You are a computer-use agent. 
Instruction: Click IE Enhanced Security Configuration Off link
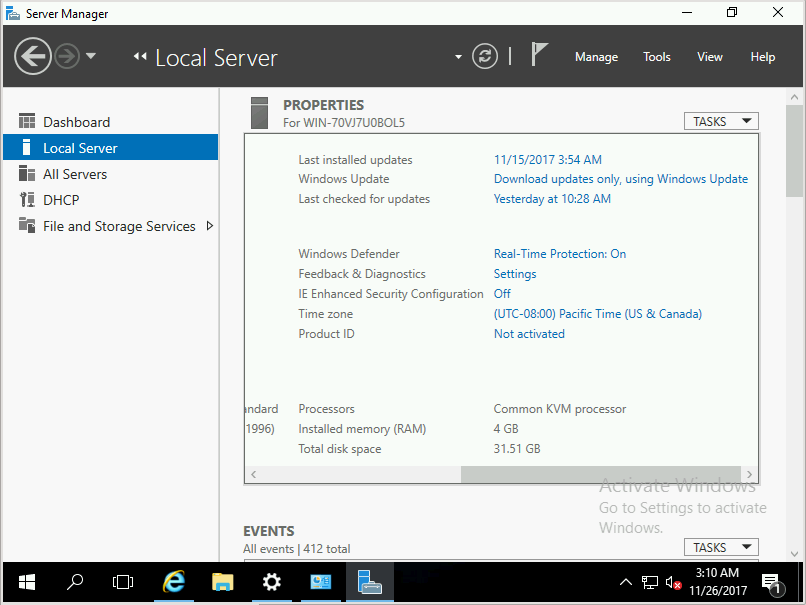click(502, 294)
